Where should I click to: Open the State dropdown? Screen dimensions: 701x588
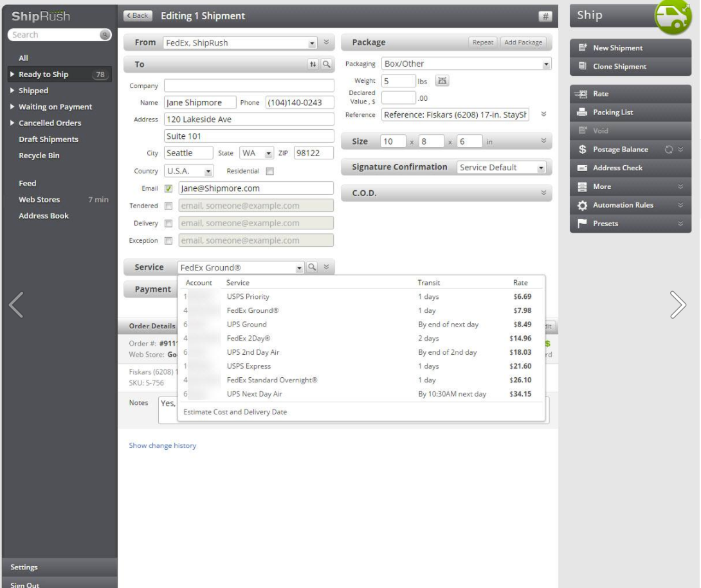tap(268, 153)
